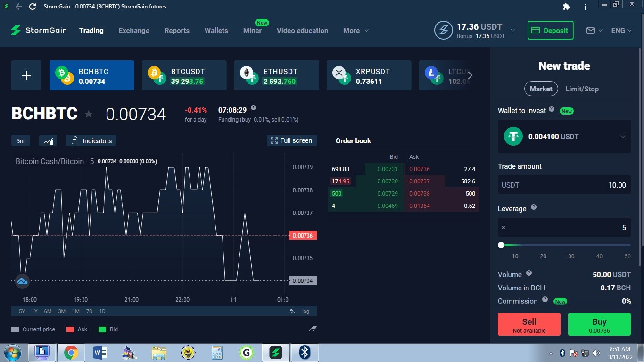Go back with the browser back arrow
This screenshot has height=362, width=644.
click(x=18, y=7)
